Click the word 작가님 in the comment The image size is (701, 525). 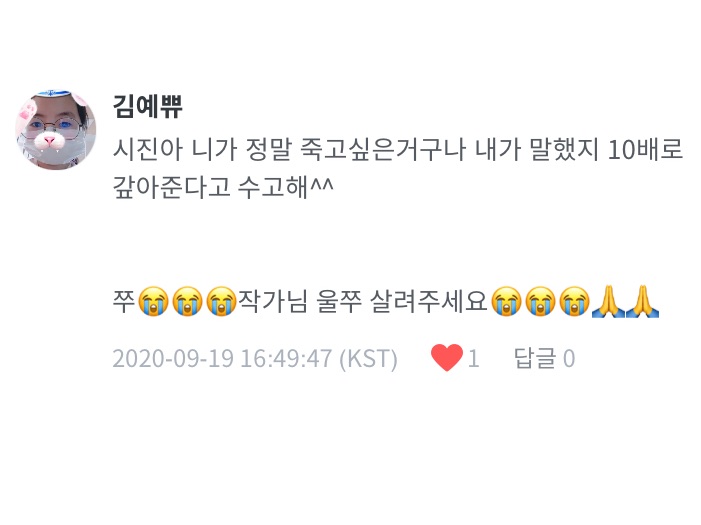point(273,301)
